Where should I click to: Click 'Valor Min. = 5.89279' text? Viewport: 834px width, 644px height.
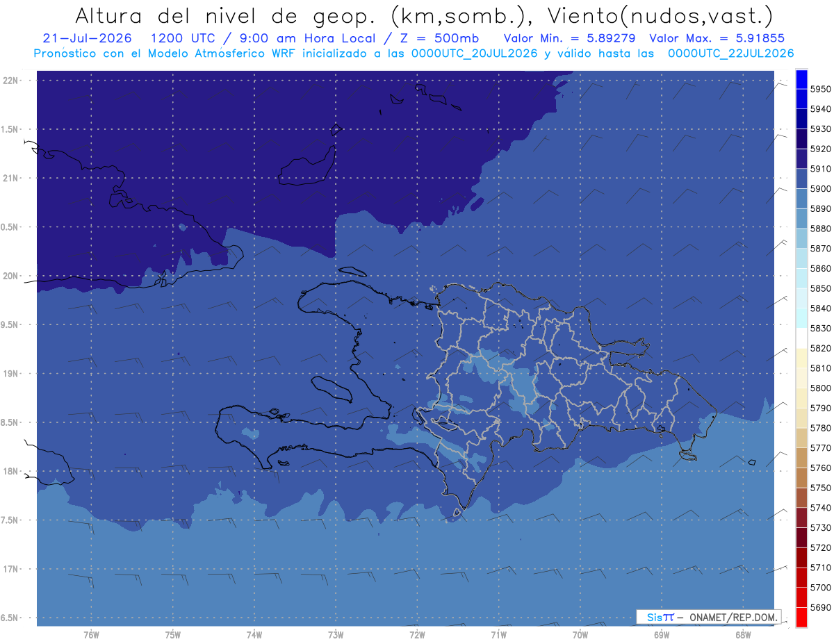[x=570, y=39]
